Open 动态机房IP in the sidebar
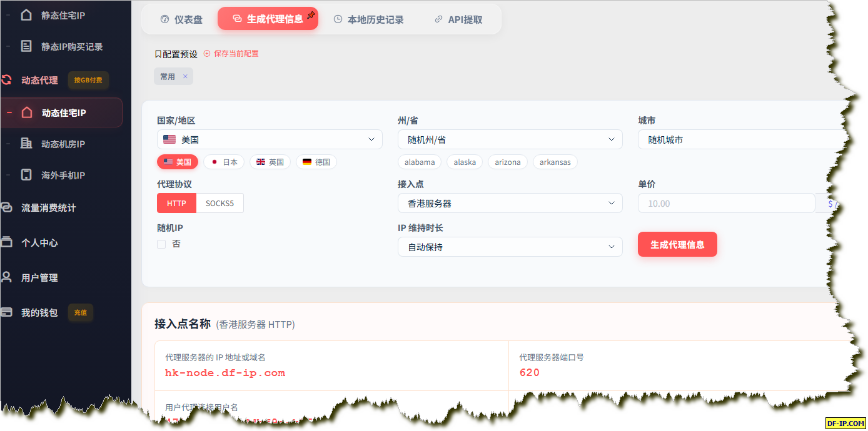The height and width of the screenshot is (431, 868). [x=63, y=144]
